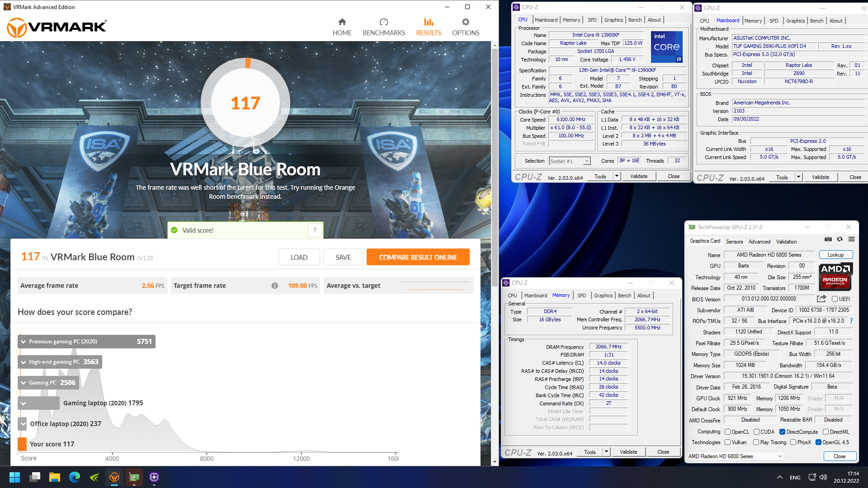868x488 pixels.
Task: Click the Bus Interface question mark in GPU-Z
Action: pyautogui.click(x=851, y=321)
